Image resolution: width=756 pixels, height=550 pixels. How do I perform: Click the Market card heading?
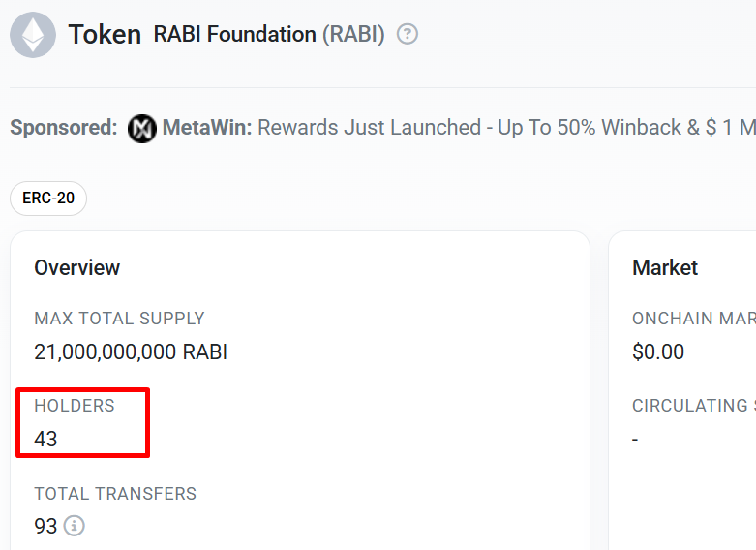(665, 268)
